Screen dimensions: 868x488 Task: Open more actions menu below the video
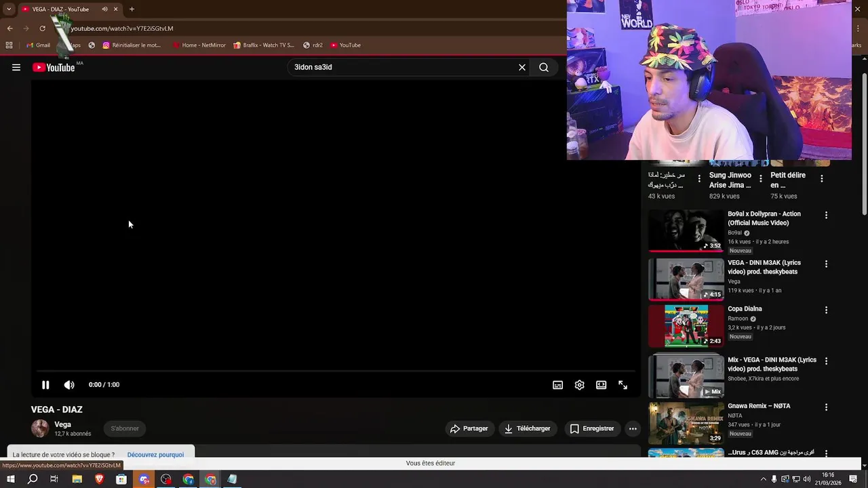pyautogui.click(x=633, y=428)
